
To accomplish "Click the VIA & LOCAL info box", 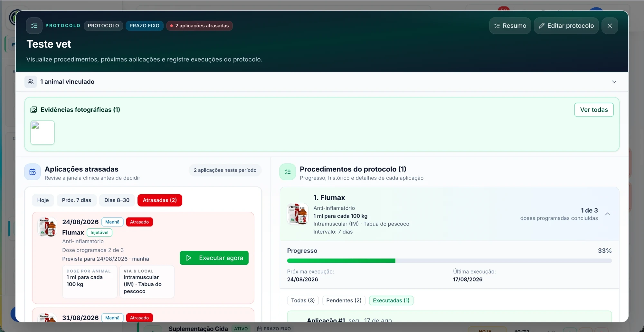I will [147, 281].
